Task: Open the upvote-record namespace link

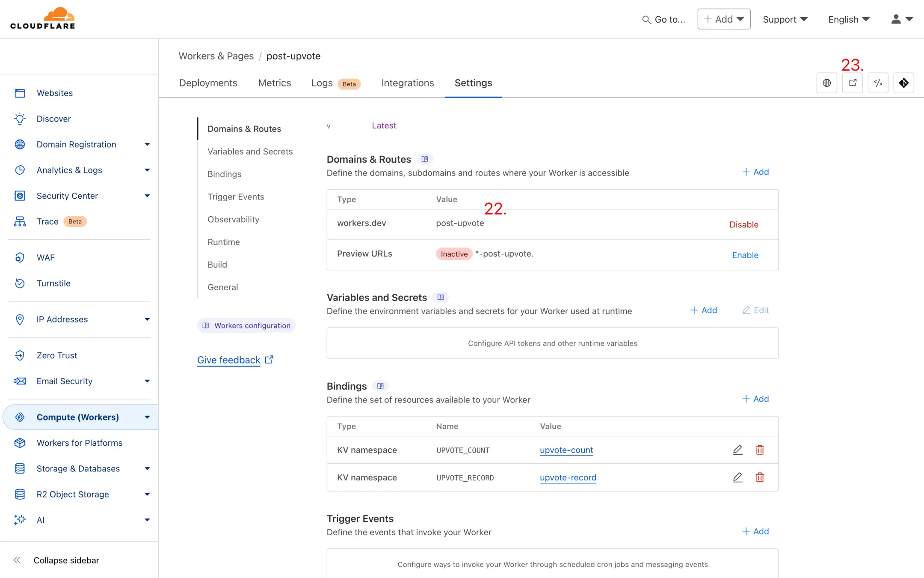Action: pyautogui.click(x=568, y=477)
